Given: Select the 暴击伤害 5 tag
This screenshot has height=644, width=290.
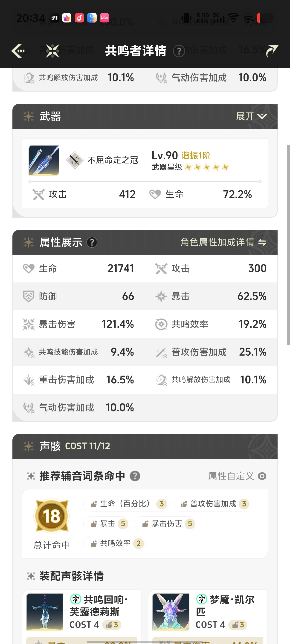Looking at the screenshot, I should (x=166, y=523).
